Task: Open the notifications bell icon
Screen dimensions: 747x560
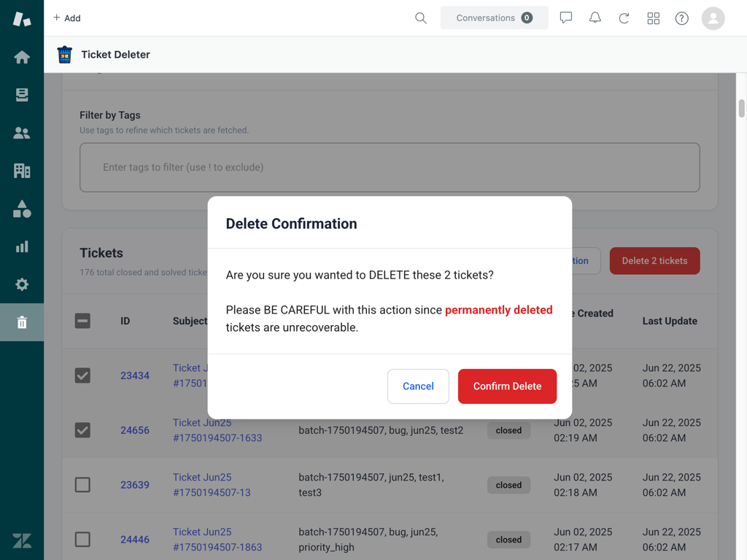Action: coord(595,18)
